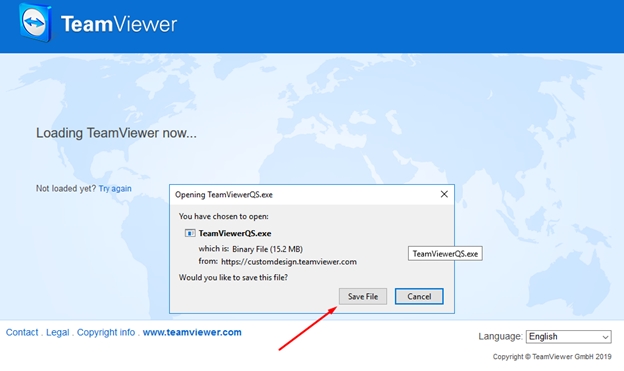
Task: Click the Opening TeamViewerQS.exe dialog title
Action: [224, 195]
